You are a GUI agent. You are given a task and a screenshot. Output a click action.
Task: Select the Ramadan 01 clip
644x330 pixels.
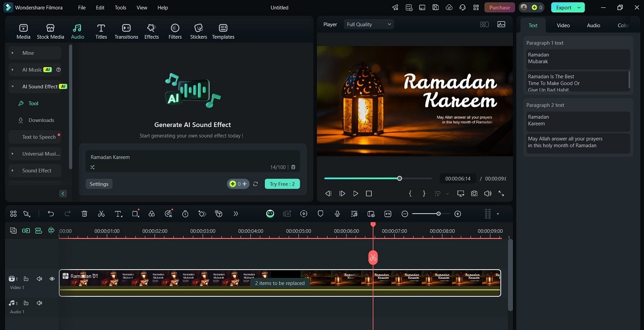280,283
